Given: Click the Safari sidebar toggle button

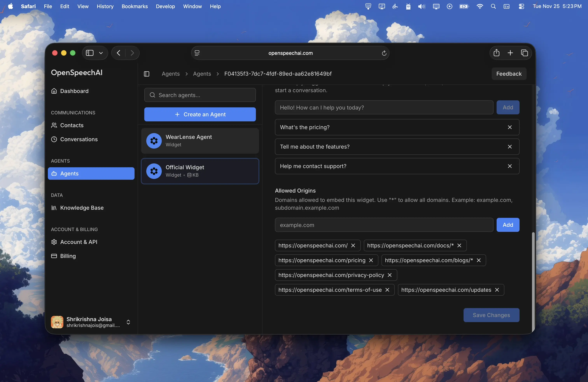Looking at the screenshot, I should 90,53.
